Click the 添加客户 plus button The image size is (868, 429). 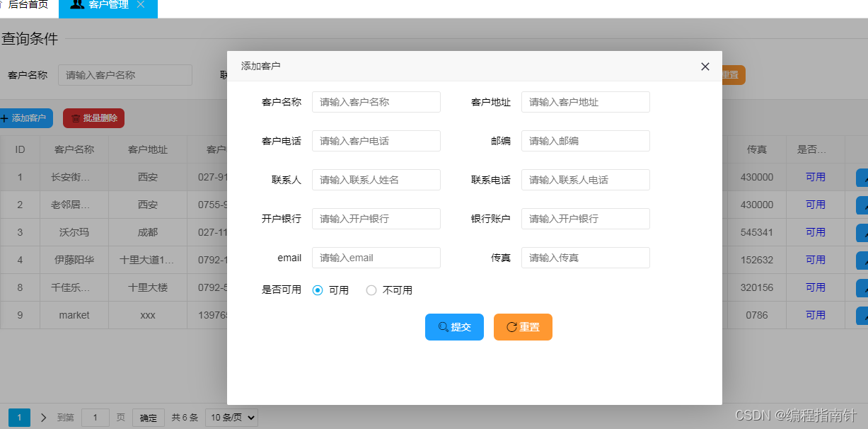25,118
